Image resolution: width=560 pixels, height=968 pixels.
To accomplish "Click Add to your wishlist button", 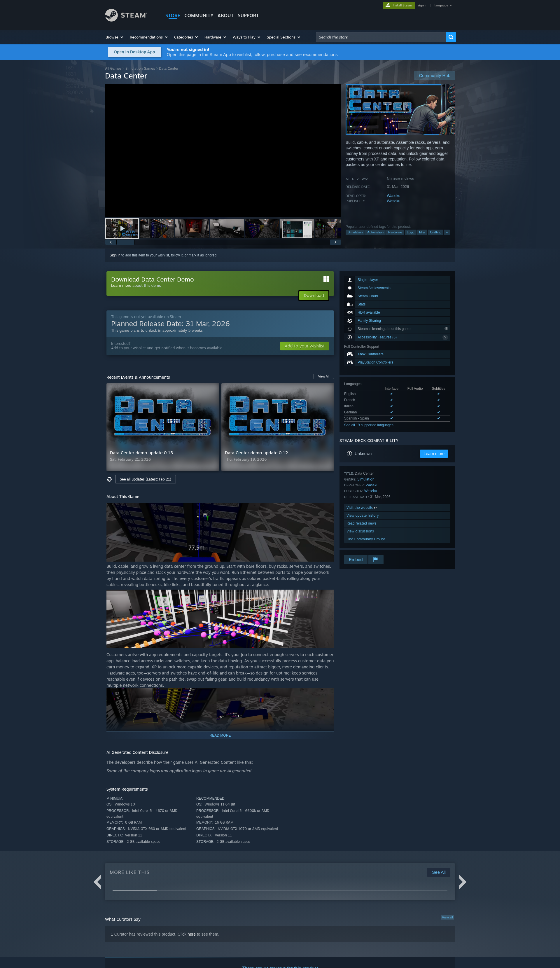I will tap(304, 346).
